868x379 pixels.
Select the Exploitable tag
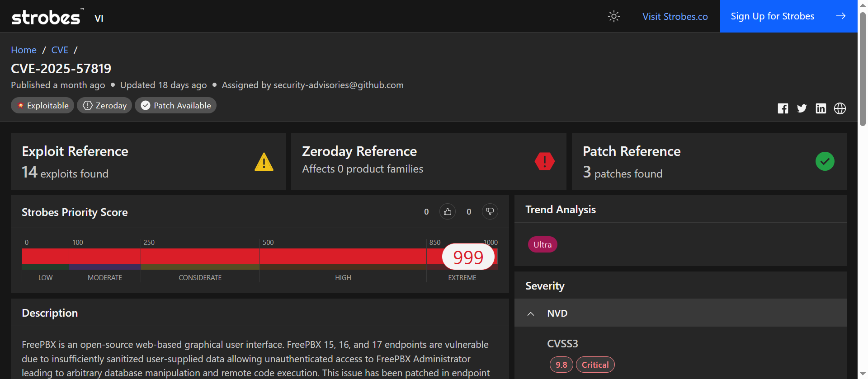42,106
